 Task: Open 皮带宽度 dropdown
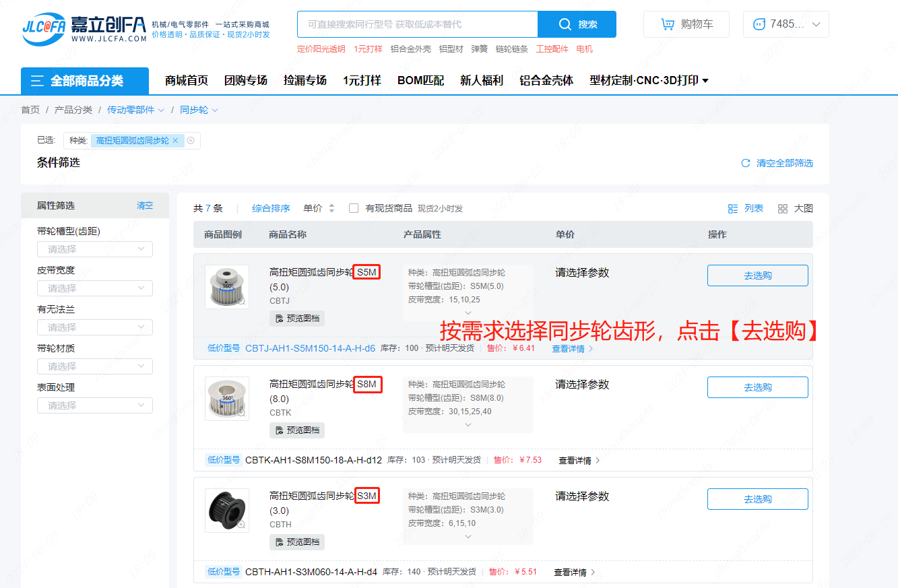[95, 288]
